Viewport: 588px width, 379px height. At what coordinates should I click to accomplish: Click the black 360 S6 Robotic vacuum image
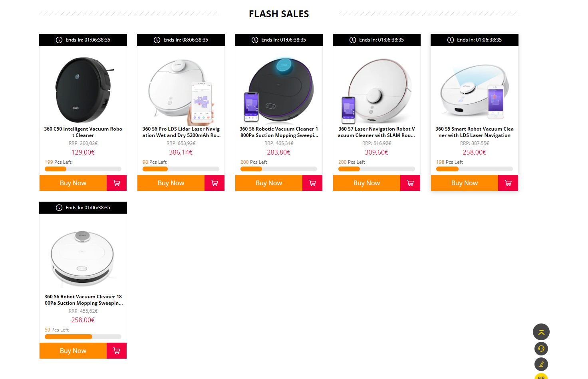tap(279, 90)
